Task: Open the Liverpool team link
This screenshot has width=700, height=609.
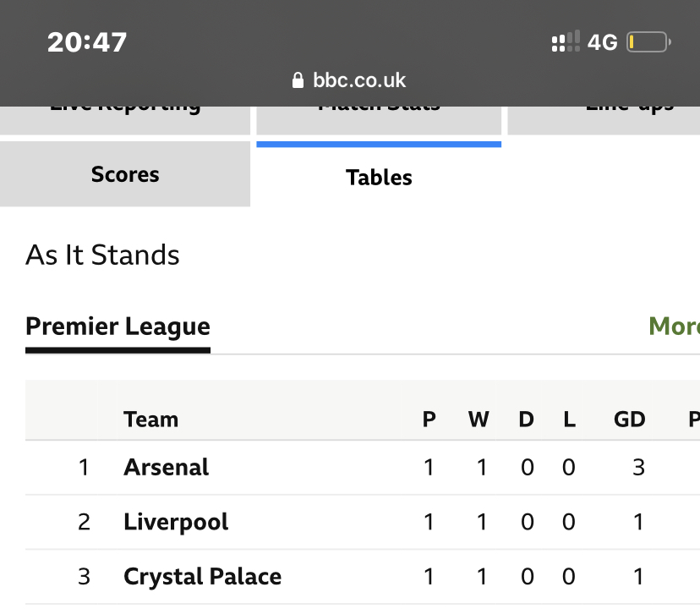Action: coord(176,522)
